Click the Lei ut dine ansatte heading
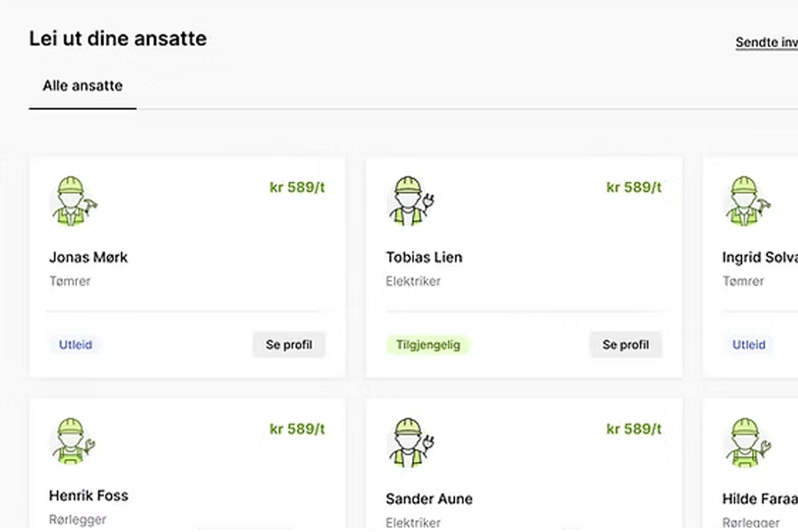798x532 pixels. [118, 38]
